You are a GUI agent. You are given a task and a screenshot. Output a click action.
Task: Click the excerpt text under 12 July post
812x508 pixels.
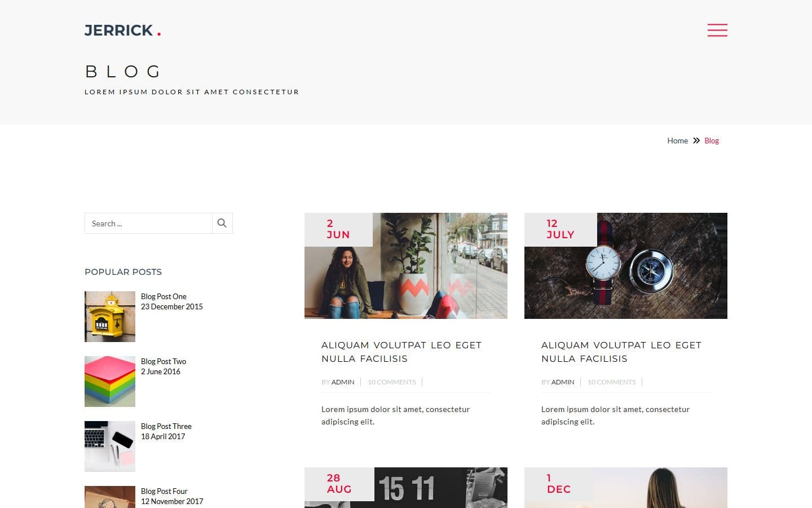(615, 415)
